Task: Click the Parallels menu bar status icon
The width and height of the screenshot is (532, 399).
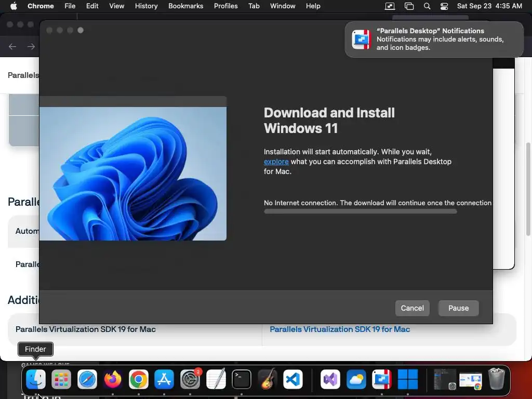Action: pyautogui.click(x=390, y=6)
